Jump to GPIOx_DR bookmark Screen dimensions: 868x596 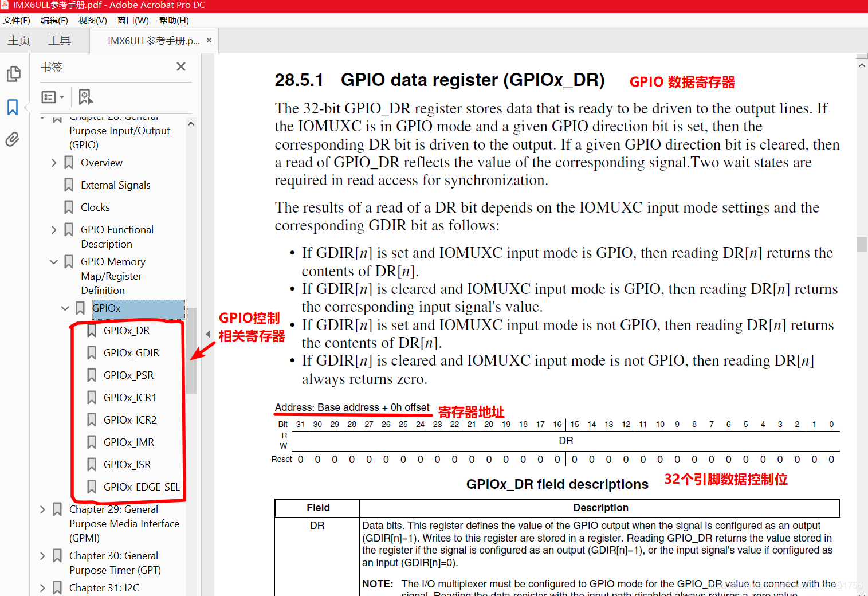(127, 331)
